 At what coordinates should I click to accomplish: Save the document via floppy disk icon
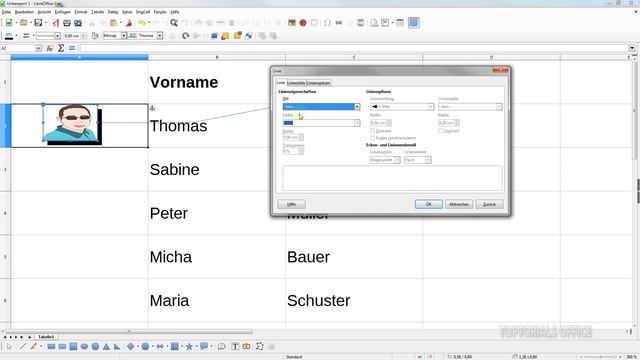(x=38, y=23)
